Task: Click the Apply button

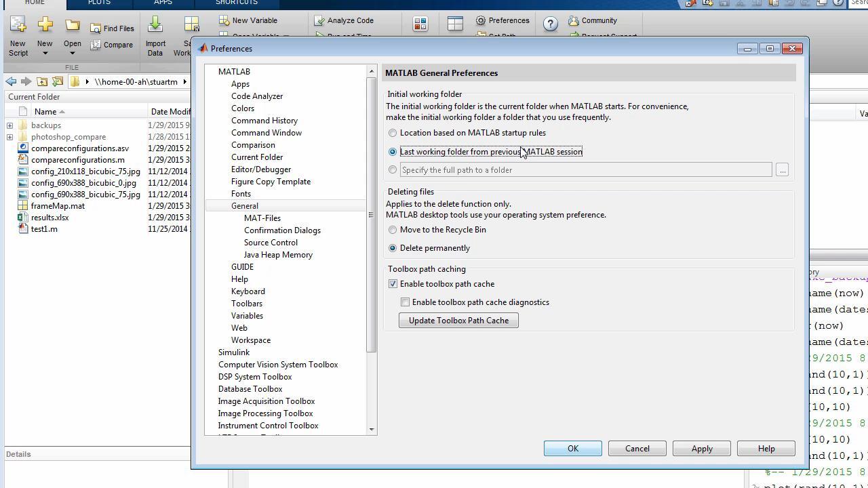Action: 702,449
